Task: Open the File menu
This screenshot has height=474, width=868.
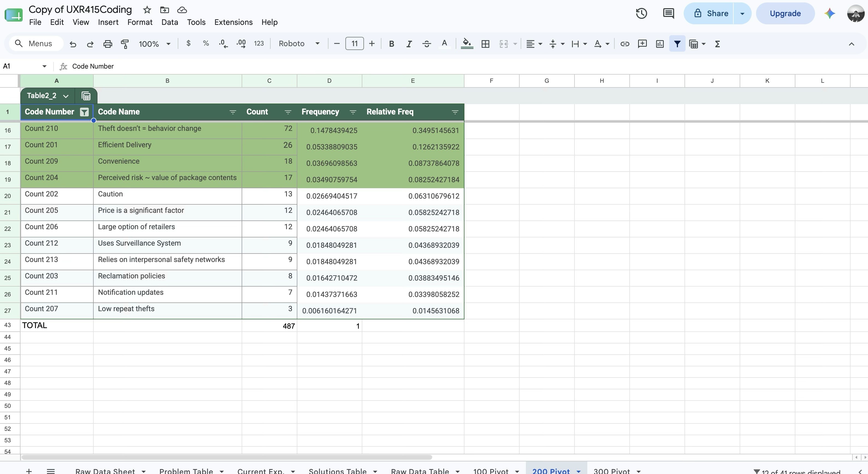Action: click(x=35, y=22)
